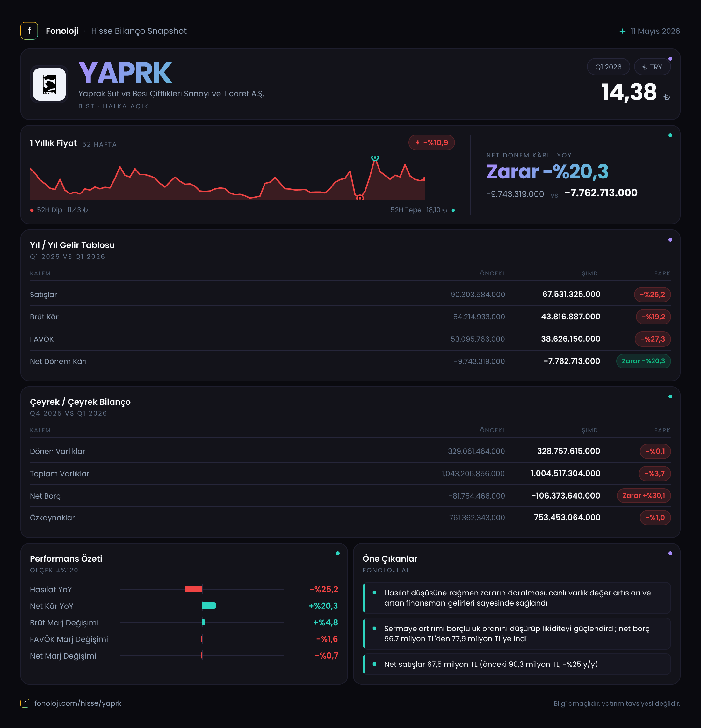
Task: Click the -%10,9 price change badge
Action: click(431, 142)
